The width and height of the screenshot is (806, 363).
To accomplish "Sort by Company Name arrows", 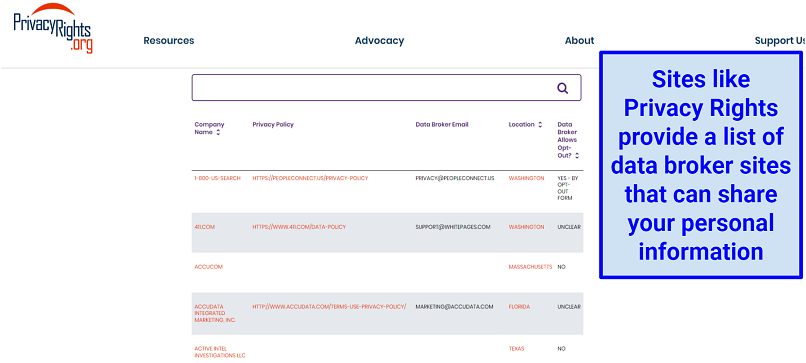I will click(x=218, y=132).
